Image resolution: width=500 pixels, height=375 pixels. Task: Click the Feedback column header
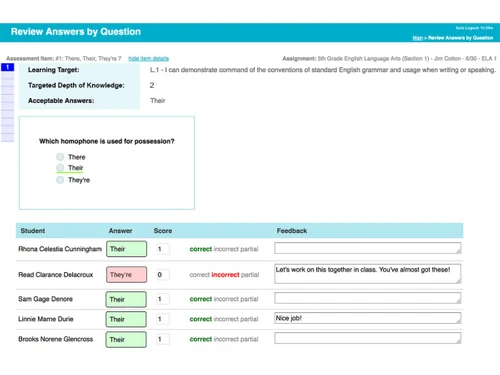[292, 231]
